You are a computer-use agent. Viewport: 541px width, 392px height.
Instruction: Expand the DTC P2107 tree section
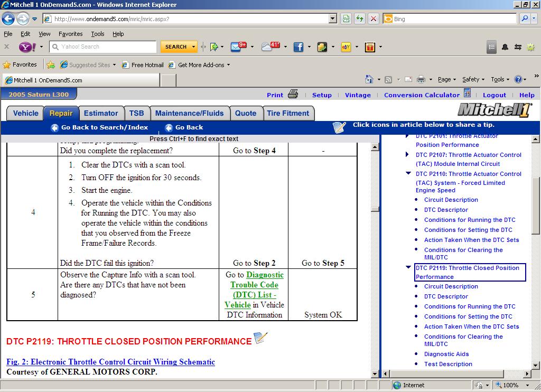click(x=407, y=154)
